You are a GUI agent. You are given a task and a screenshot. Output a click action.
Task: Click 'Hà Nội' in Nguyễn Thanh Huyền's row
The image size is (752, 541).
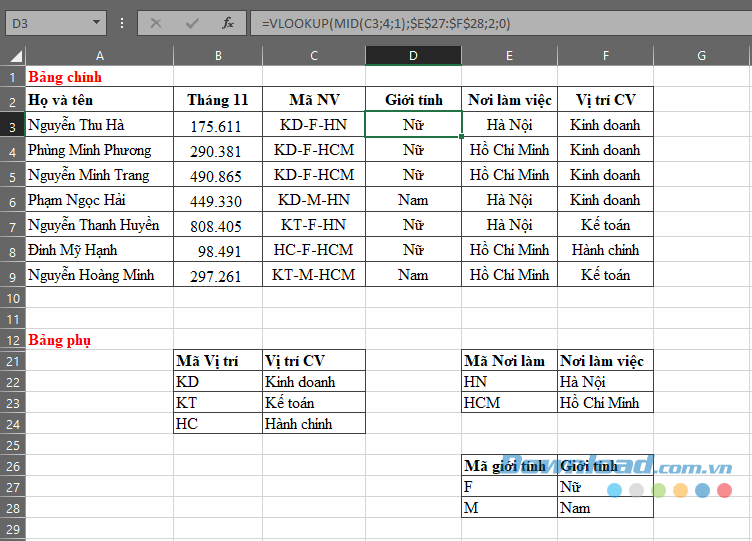(509, 224)
